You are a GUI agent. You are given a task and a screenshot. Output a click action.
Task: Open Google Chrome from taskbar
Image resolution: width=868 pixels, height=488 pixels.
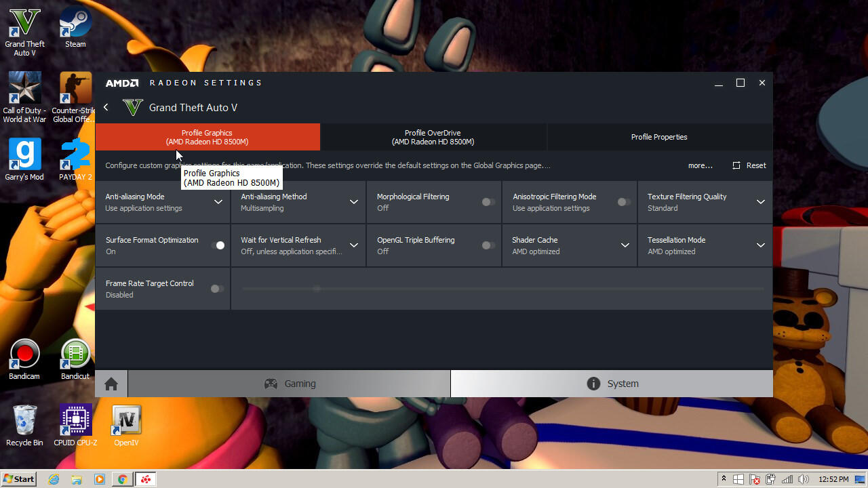[123, 479]
